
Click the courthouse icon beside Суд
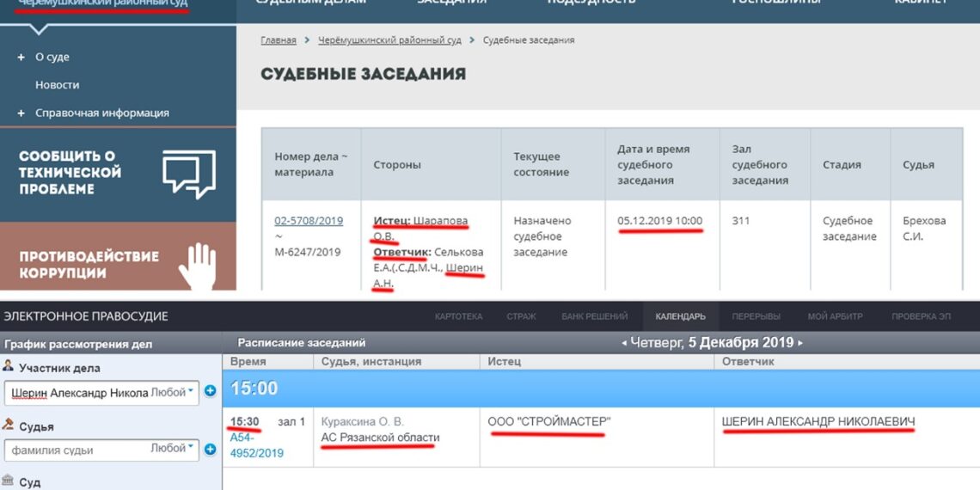coord(9,481)
